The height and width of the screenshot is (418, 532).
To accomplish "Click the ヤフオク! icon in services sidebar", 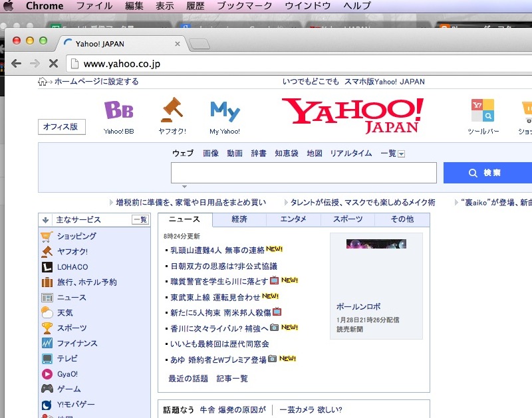I will (x=47, y=252).
